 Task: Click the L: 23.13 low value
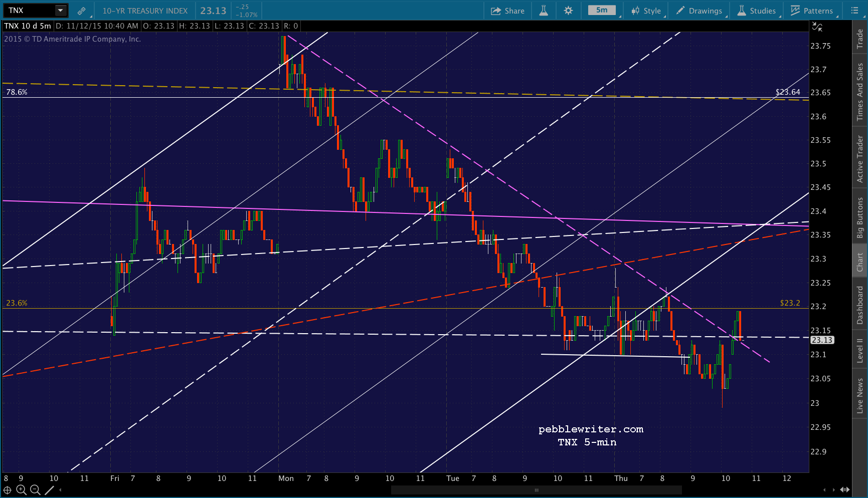click(x=229, y=26)
